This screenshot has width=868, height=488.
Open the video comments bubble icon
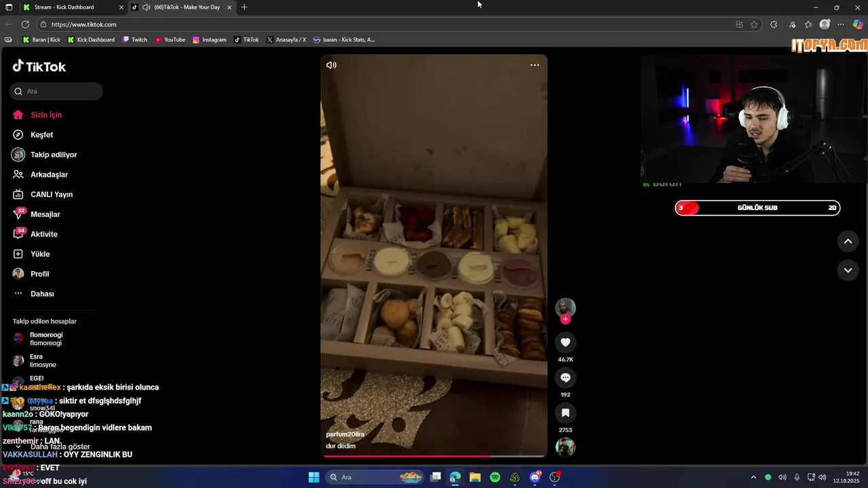566,378
